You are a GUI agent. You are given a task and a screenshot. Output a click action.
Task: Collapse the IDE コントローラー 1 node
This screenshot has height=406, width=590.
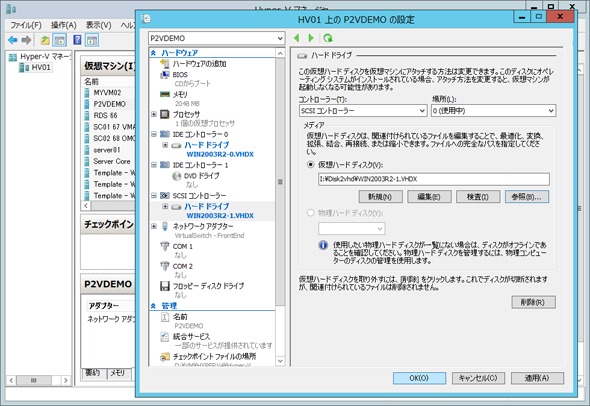pyautogui.click(x=154, y=165)
